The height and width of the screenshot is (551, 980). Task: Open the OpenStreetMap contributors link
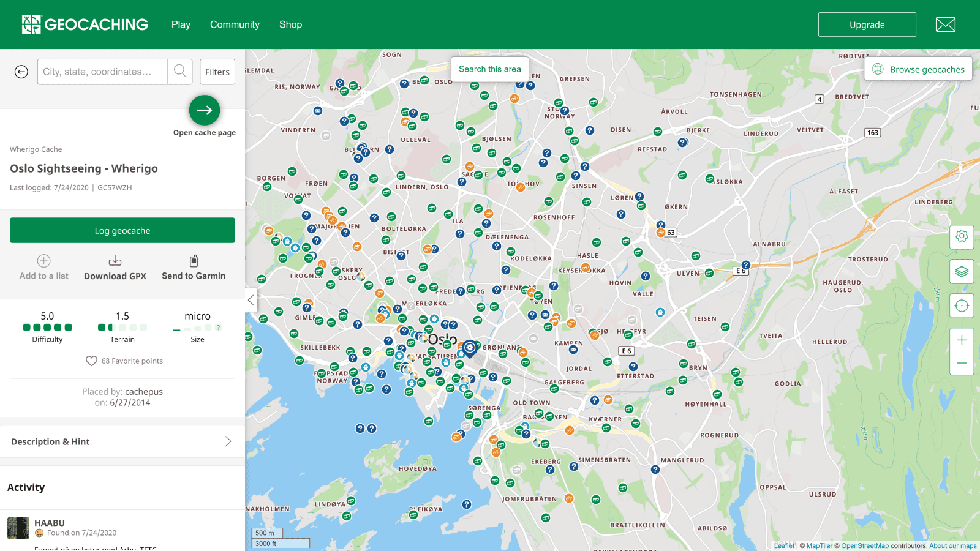pyautogui.click(x=865, y=545)
